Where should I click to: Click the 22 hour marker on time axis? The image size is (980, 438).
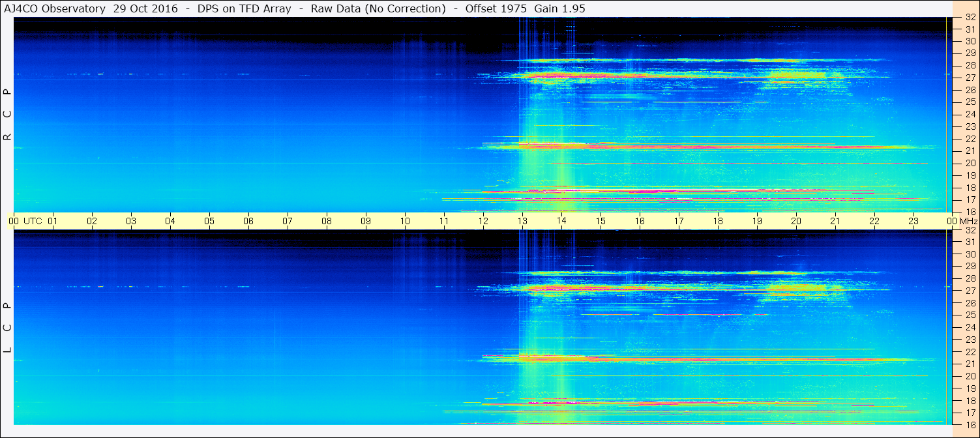[x=874, y=221]
